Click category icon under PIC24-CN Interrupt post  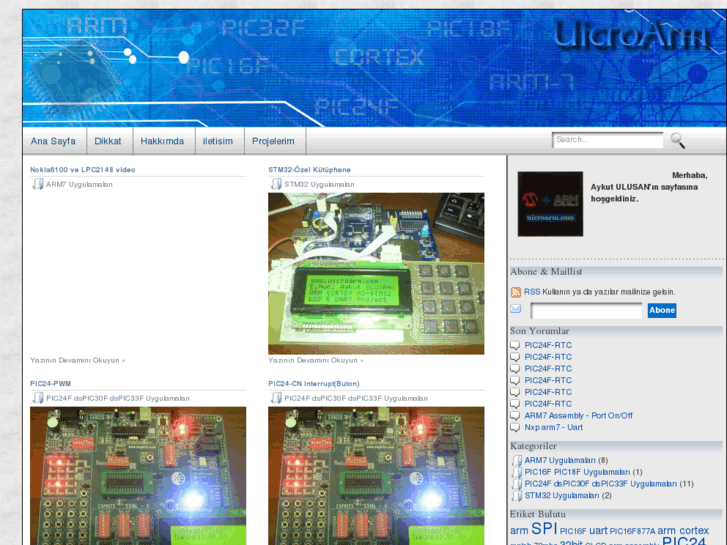click(276, 398)
